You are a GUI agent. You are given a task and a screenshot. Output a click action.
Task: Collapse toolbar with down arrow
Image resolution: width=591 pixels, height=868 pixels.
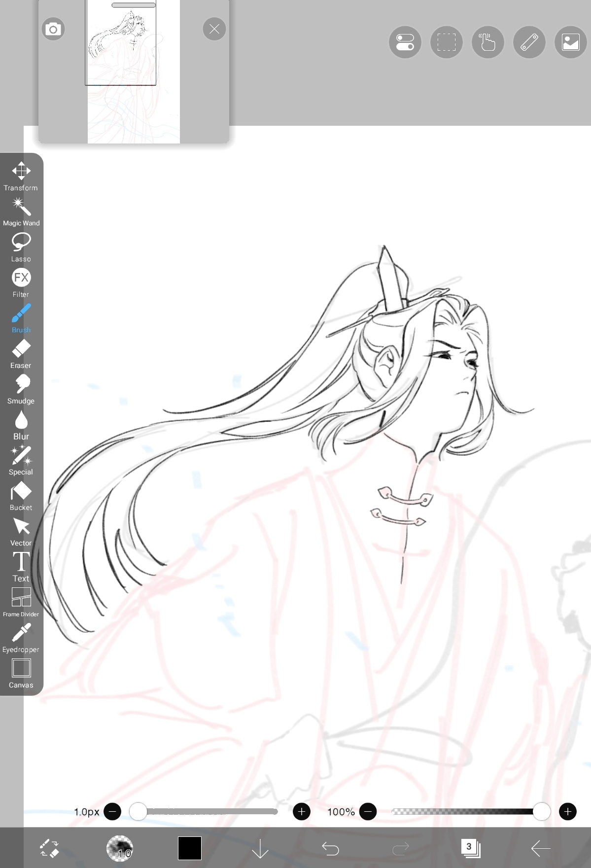(x=260, y=848)
